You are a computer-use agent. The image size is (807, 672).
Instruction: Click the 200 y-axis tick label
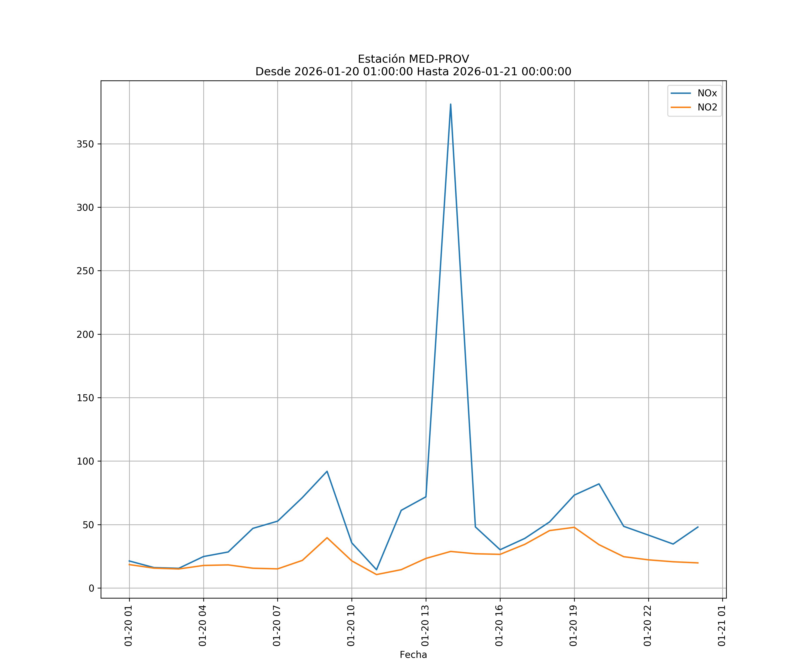tap(85, 334)
